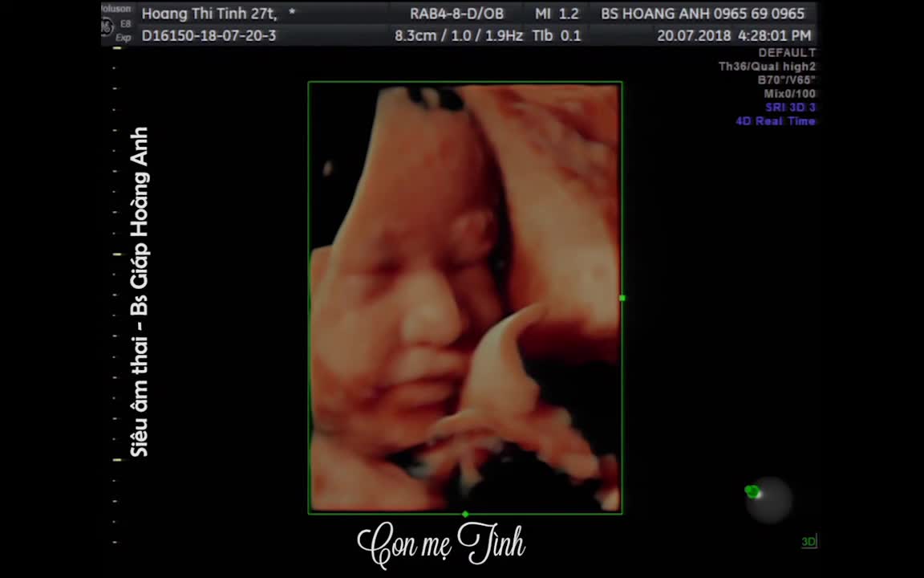924x578 pixels.
Task: Click the green marker on the ROI bottom edge
Action: [x=465, y=515]
